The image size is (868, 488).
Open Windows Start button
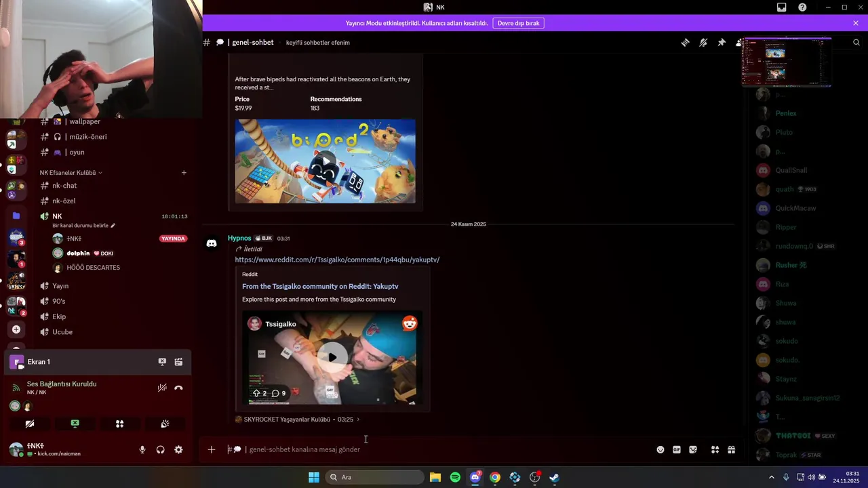click(x=313, y=477)
